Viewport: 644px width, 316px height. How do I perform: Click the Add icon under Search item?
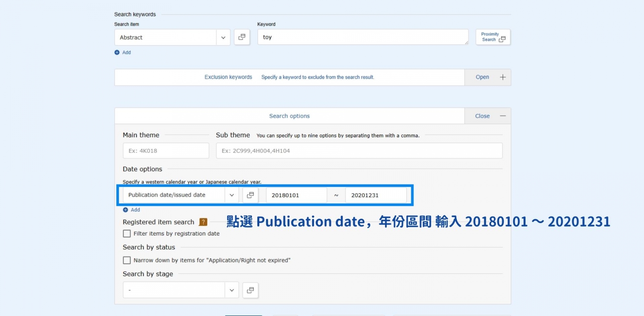coord(117,52)
